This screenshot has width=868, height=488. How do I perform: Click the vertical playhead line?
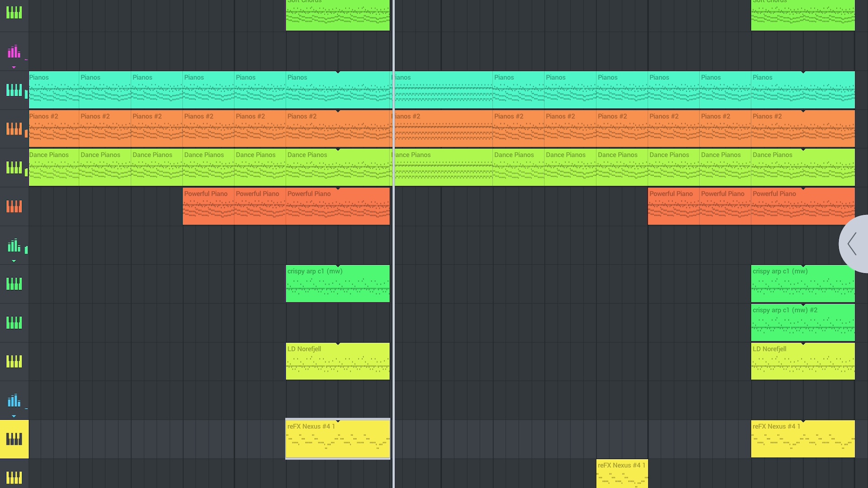click(393, 244)
